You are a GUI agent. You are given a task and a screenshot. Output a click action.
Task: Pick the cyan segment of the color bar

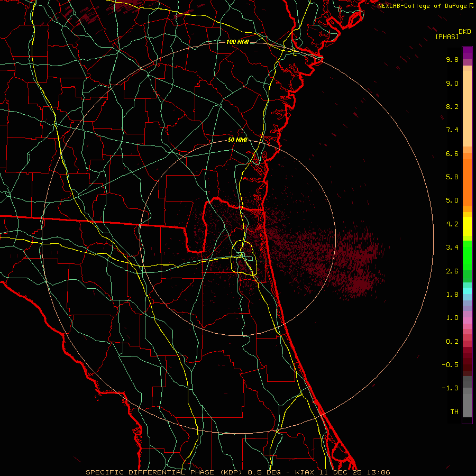click(467, 291)
